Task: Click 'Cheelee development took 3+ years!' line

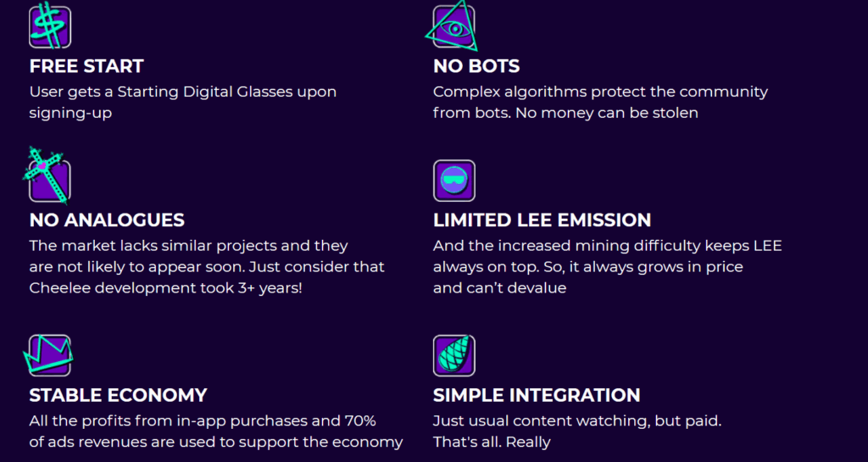Action: (x=165, y=287)
